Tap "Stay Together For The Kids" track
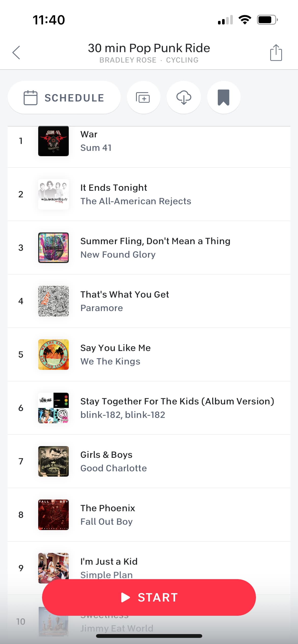This screenshot has width=298, height=644. click(x=177, y=401)
